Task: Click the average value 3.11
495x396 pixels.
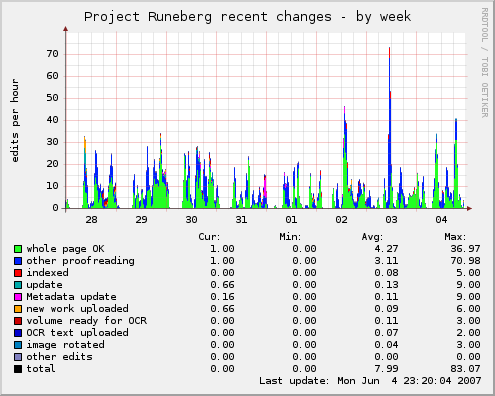Action: point(386,261)
